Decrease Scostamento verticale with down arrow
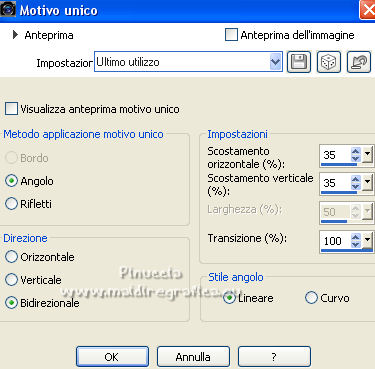Viewport: 375px width, 369px height. 356,186
